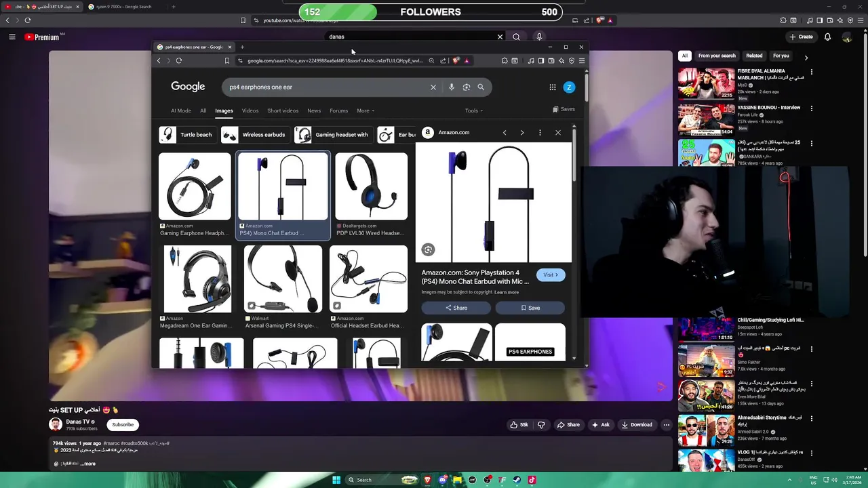Select the From your search chip
This screenshot has width=868, height=488.
717,56
